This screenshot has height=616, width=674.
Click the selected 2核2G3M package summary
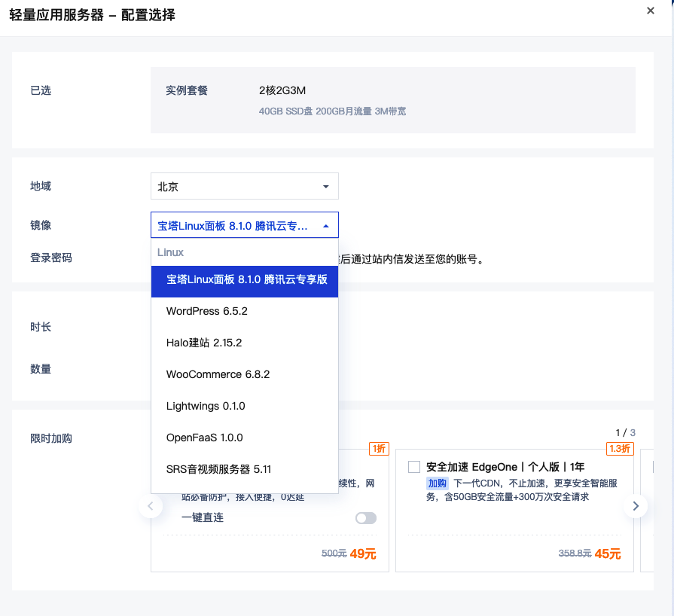[282, 90]
